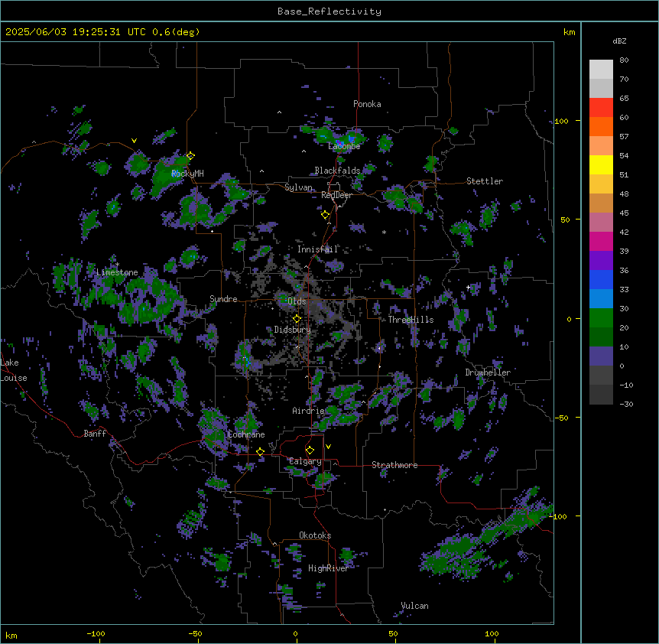The width and height of the screenshot is (659, 644).
Task: Select the Olds label
Action: tap(297, 301)
